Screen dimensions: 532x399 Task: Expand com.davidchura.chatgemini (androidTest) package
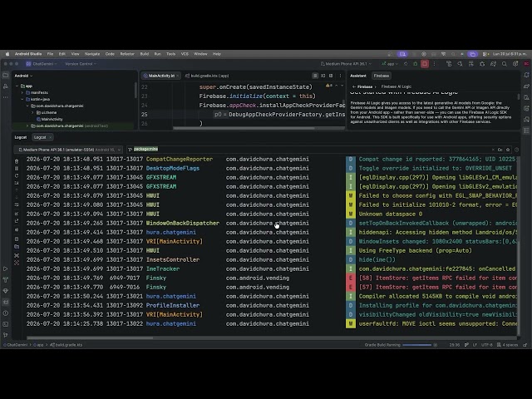coord(27,126)
